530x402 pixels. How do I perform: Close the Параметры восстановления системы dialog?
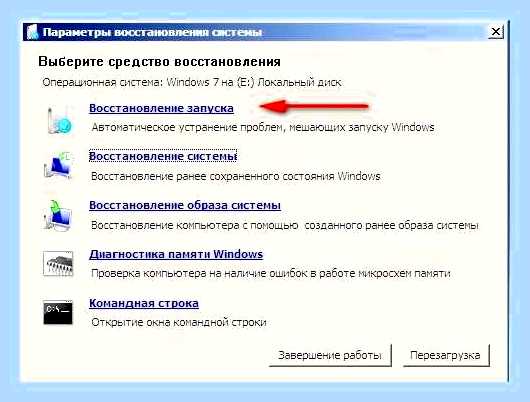(496, 32)
